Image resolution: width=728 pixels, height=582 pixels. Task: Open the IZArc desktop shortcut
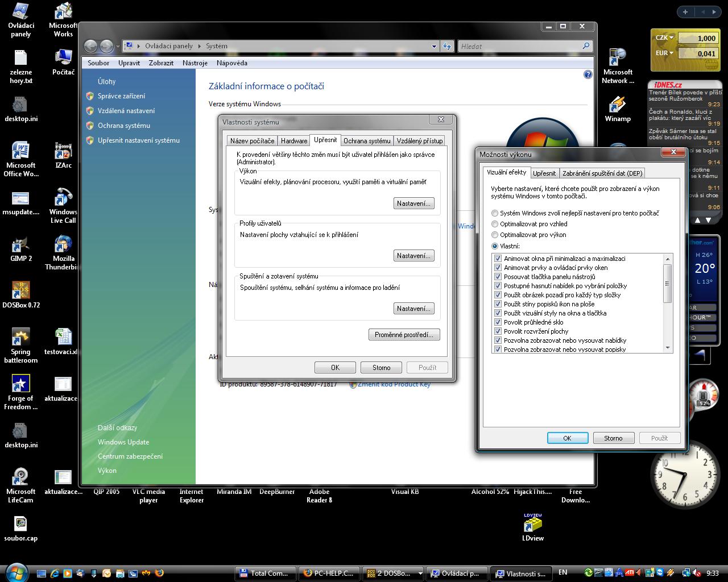pyautogui.click(x=63, y=153)
